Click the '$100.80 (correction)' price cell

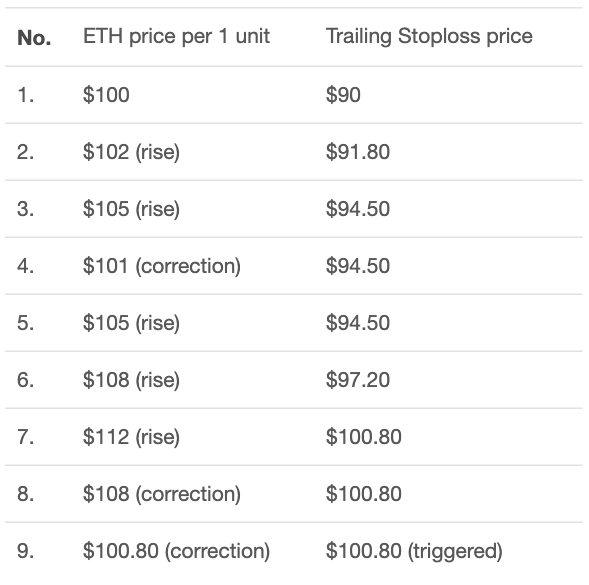click(176, 551)
